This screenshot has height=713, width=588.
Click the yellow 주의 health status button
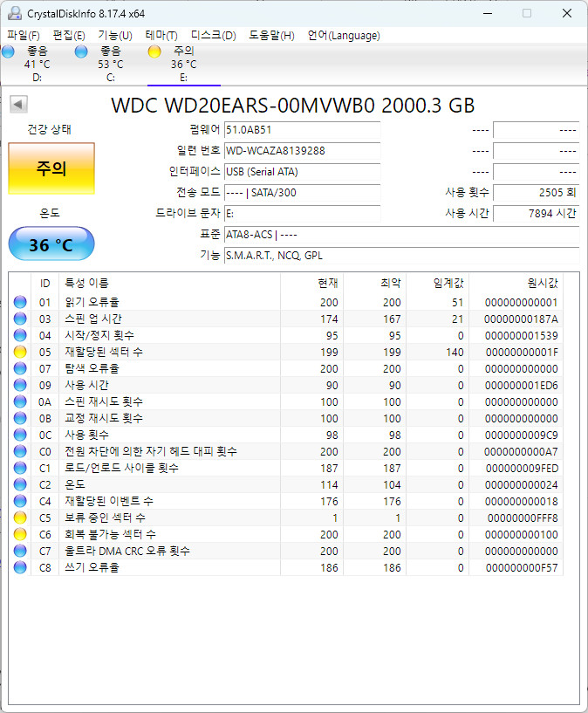click(x=51, y=168)
